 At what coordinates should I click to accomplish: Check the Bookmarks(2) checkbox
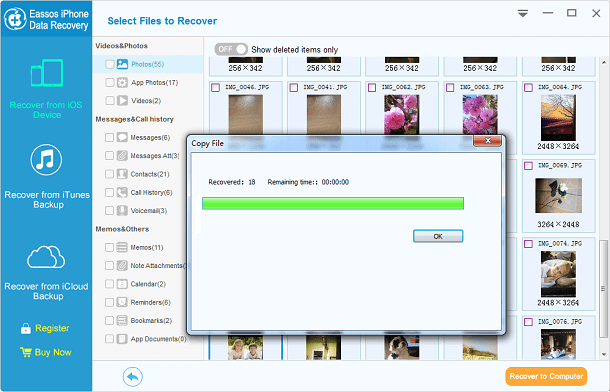[x=110, y=320]
